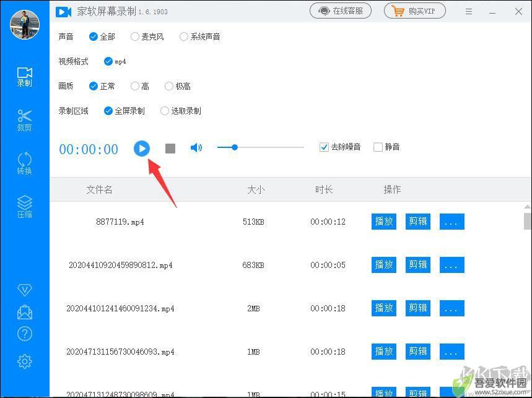Select file 20204410124146​0091234.mp4
The width and height of the screenshot is (532, 398).
pos(120,308)
